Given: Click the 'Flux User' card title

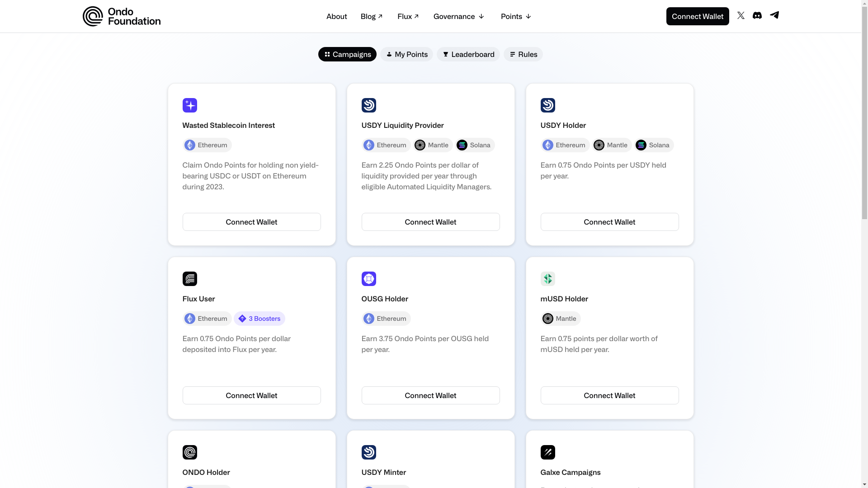Looking at the screenshot, I should coord(199,299).
